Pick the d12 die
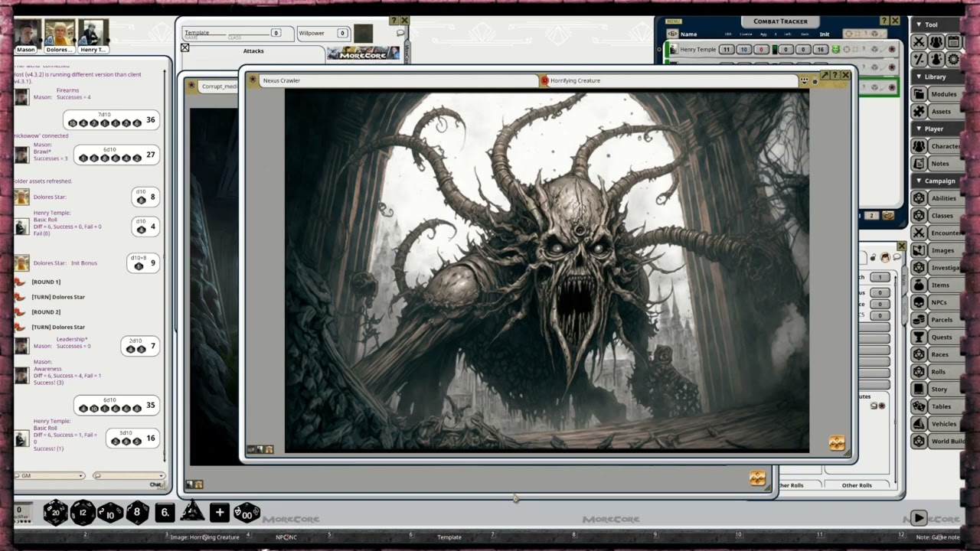 (83, 512)
